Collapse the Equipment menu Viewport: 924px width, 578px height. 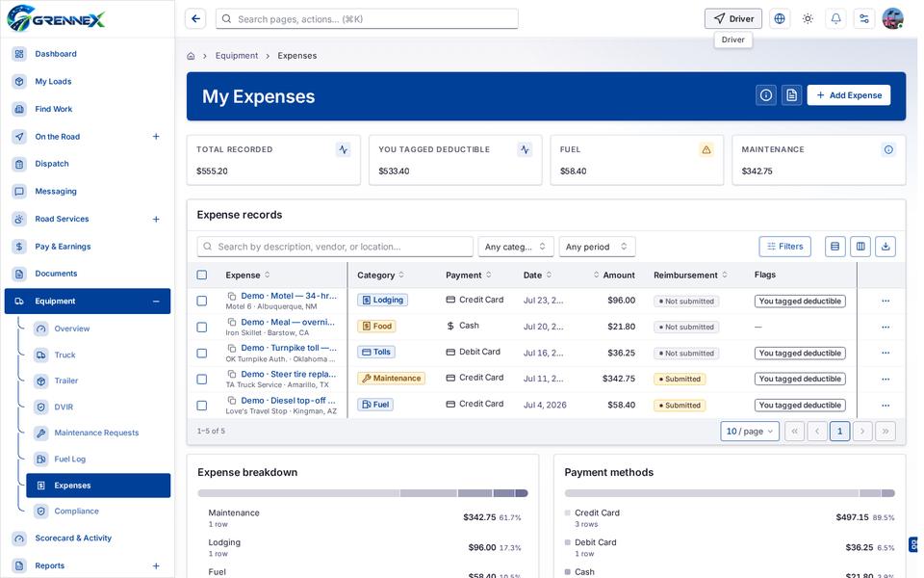point(156,301)
